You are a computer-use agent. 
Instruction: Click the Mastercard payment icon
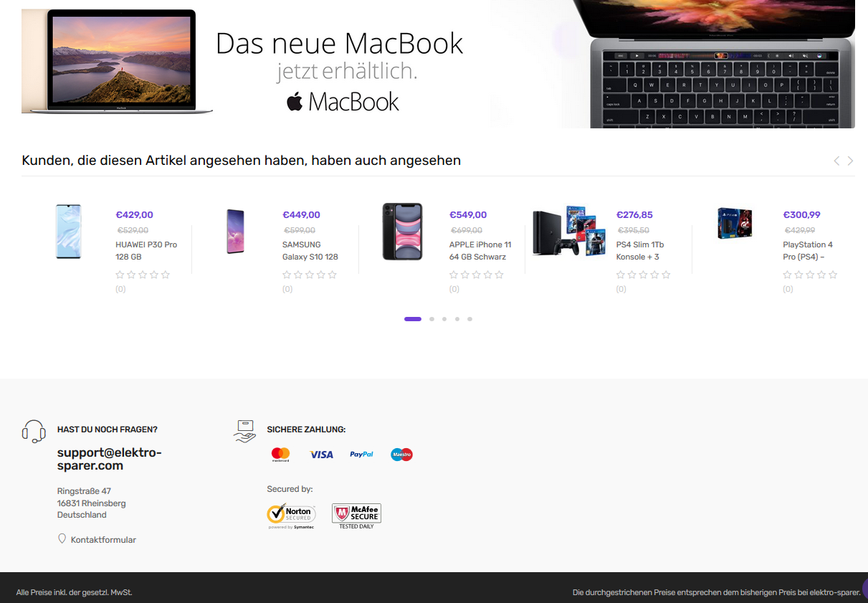(281, 455)
